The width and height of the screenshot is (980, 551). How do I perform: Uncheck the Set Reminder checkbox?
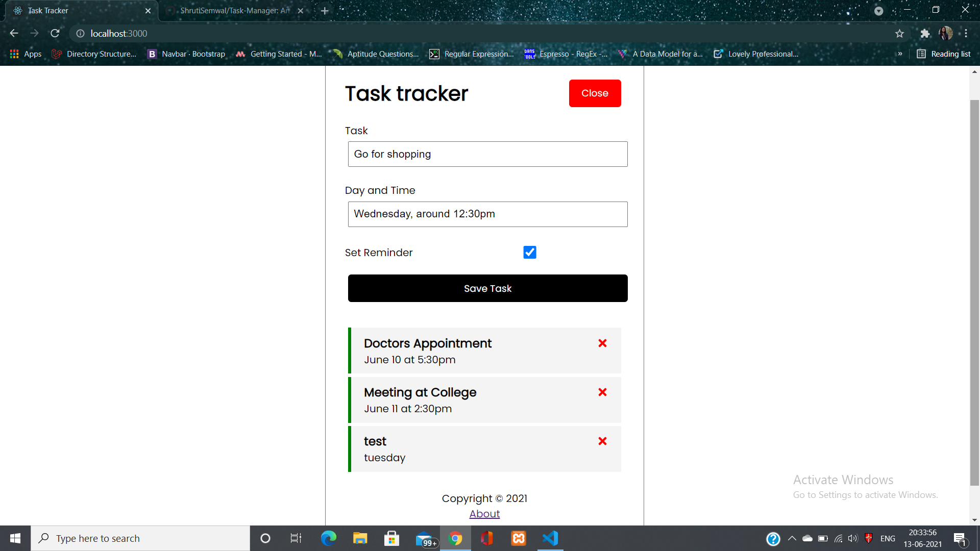[x=530, y=253]
